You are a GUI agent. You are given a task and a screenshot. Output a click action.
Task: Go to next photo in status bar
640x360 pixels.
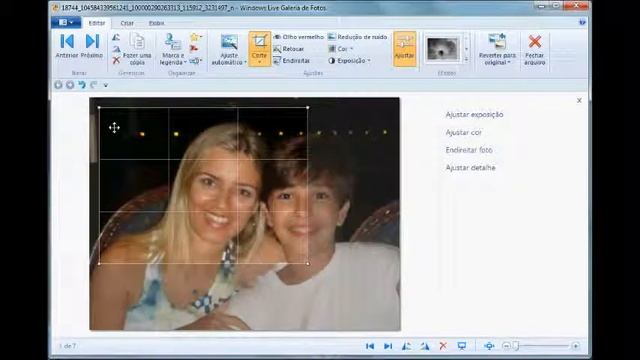pos(388,346)
